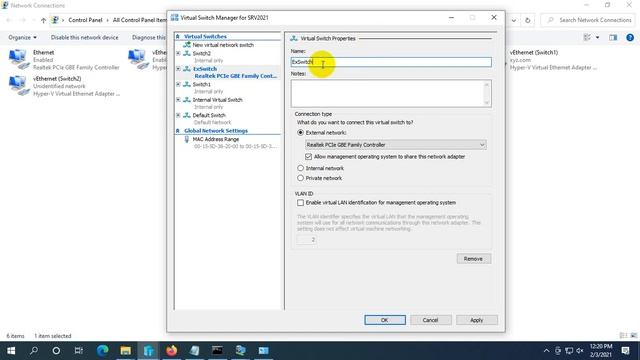This screenshot has width=640, height=360.
Task: Click the Search Network Connections box
Action: [589, 20]
